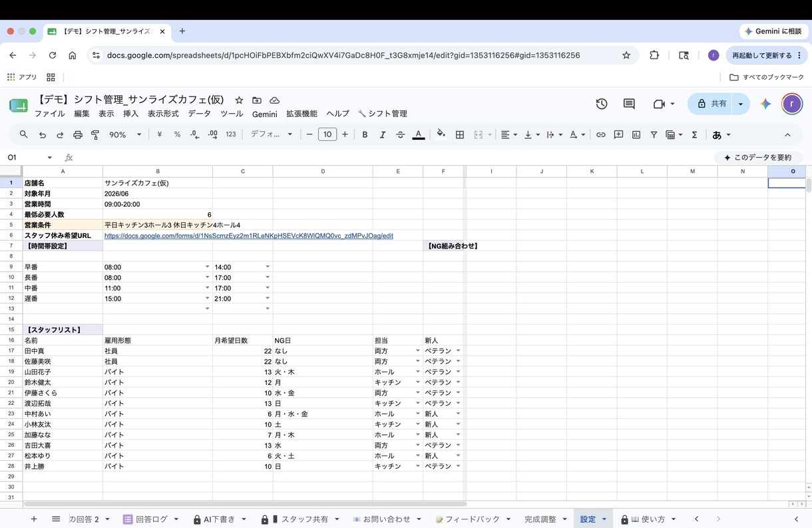Open share options dropdown arrow
The width and height of the screenshot is (812, 528).
740,104
